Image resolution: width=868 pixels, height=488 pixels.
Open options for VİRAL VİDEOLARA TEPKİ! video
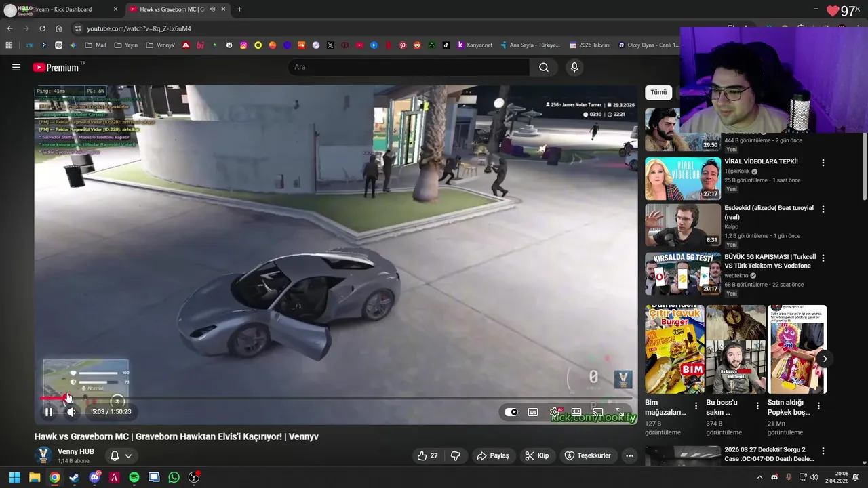point(823,163)
